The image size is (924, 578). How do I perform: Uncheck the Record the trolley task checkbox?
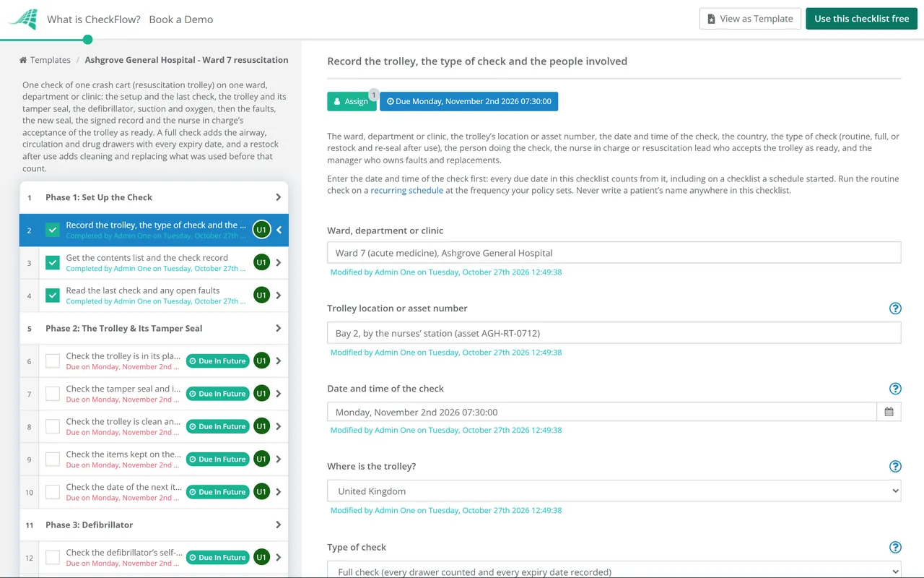53,230
